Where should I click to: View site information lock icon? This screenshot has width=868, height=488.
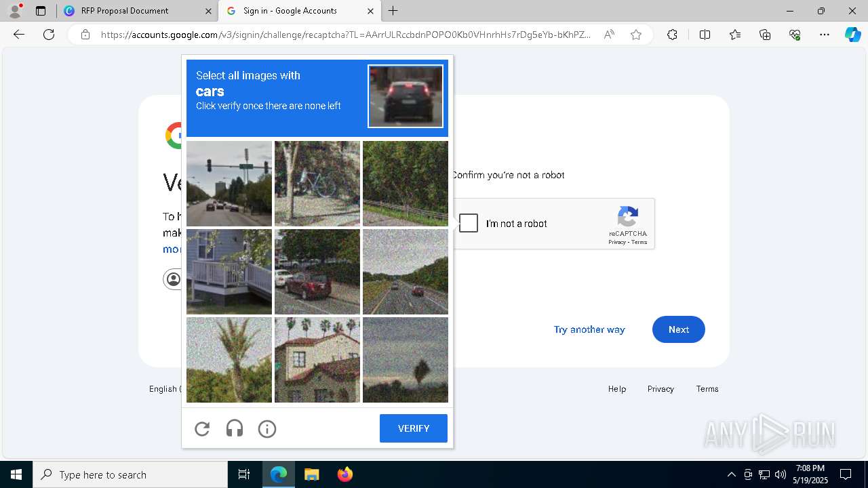pyautogui.click(x=85, y=35)
